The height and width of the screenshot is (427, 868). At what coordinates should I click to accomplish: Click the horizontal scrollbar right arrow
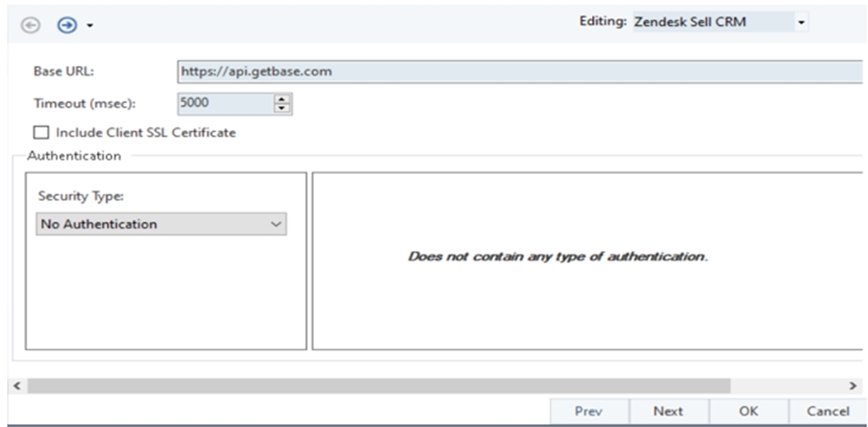point(853,385)
